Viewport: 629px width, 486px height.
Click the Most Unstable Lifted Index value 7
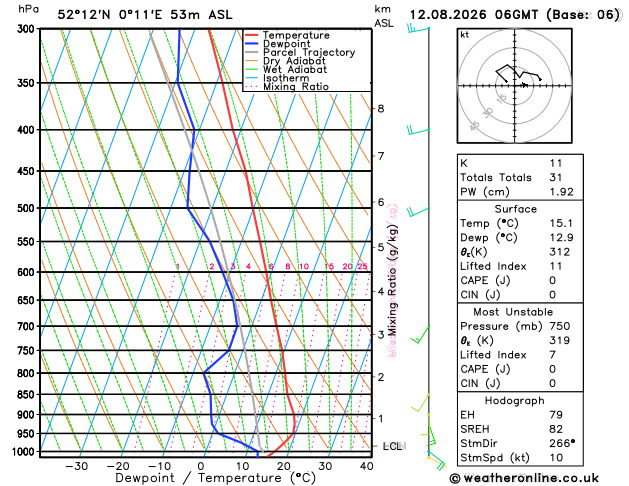point(553,355)
